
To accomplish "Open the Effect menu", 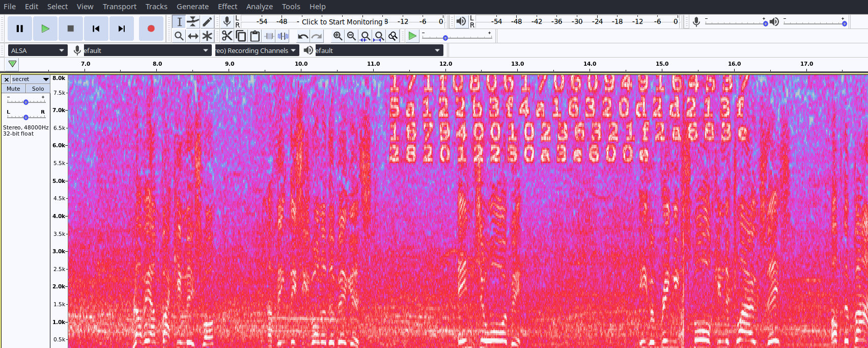I will [x=228, y=7].
